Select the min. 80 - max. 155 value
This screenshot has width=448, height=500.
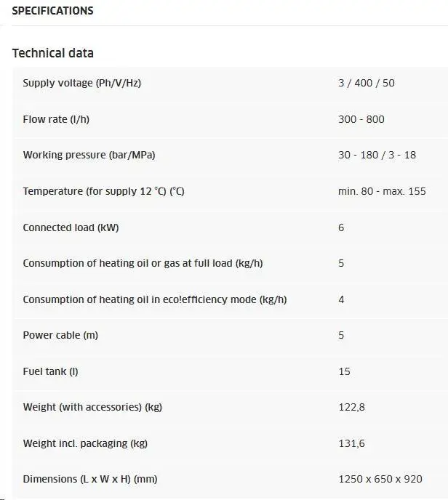point(382,191)
